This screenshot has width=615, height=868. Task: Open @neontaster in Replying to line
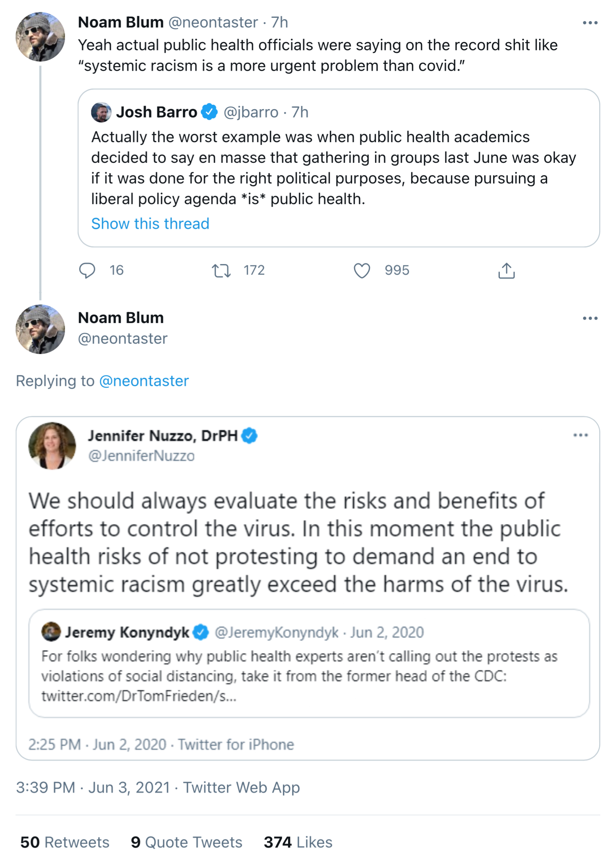(x=144, y=381)
